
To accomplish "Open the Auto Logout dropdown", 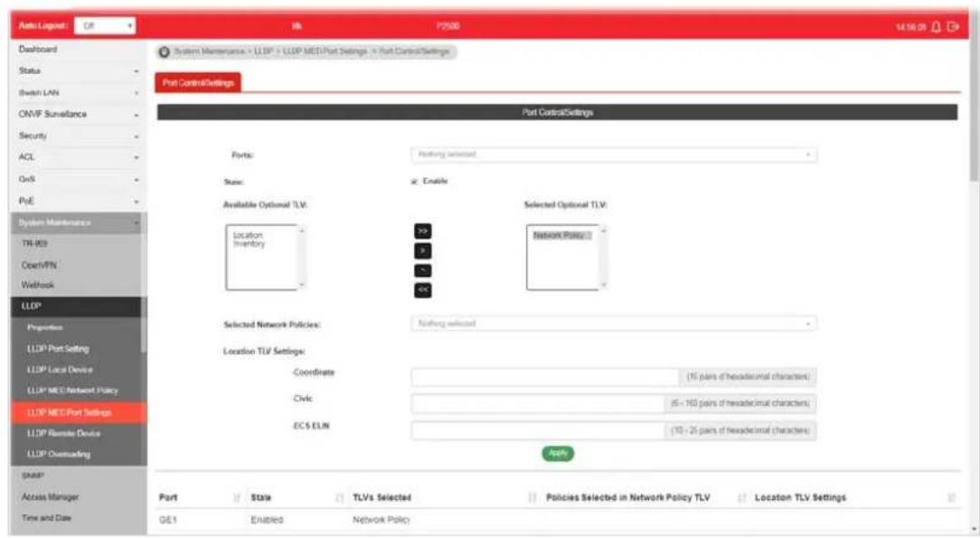I will click(105, 26).
